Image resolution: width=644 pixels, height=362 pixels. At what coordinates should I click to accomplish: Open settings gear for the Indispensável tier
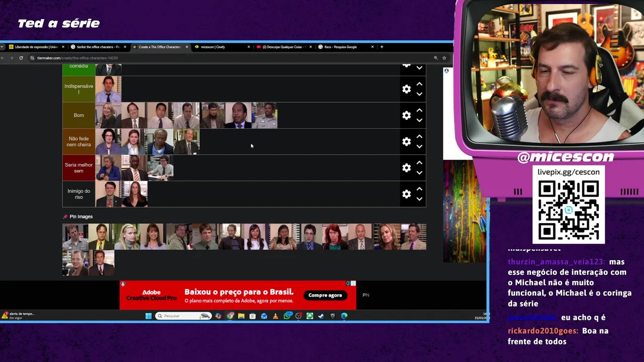[x=407, y=89]
